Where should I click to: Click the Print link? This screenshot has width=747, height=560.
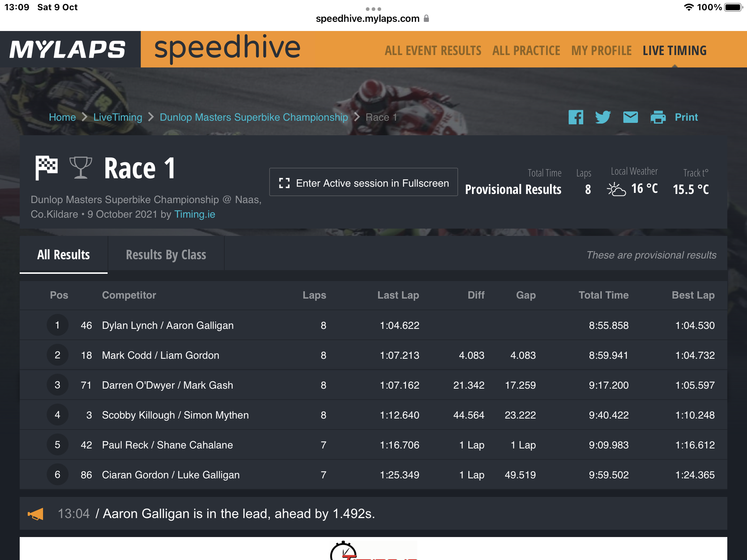(686, 117)
